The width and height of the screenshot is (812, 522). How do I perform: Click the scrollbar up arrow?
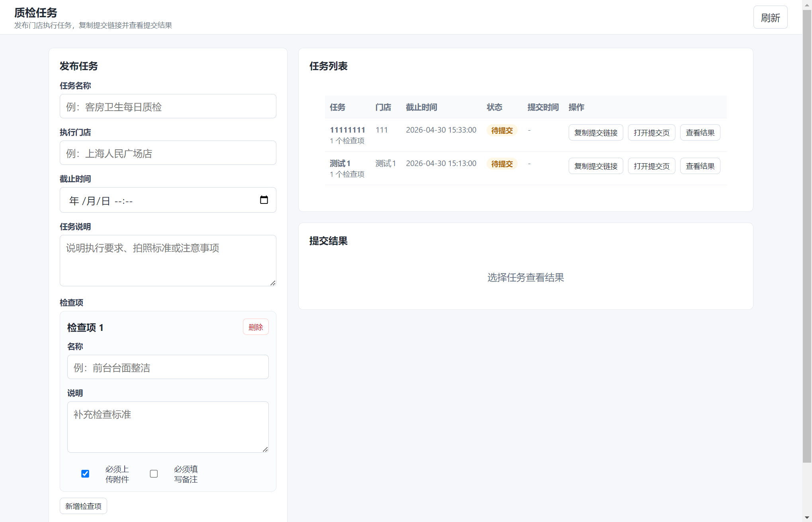click(x=807, y=4)
